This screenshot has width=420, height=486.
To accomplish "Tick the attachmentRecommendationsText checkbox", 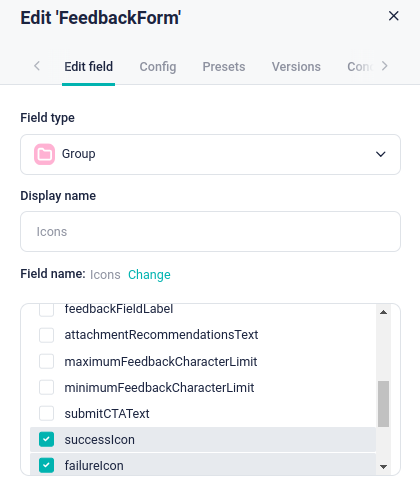I will click(x=46, y=335).
